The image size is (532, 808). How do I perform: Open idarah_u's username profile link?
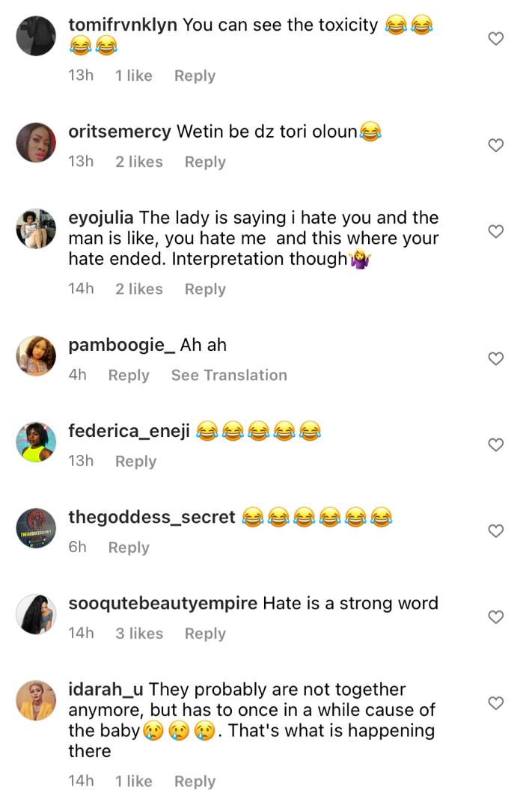[x=106, y=690]
